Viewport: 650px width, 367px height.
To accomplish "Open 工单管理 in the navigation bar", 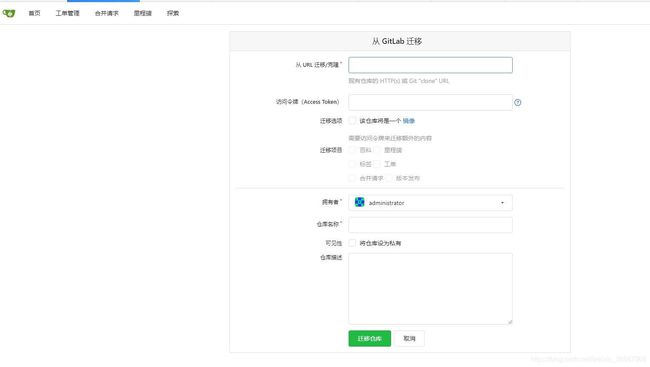I will pyautogui.click(x=68, y=13).
